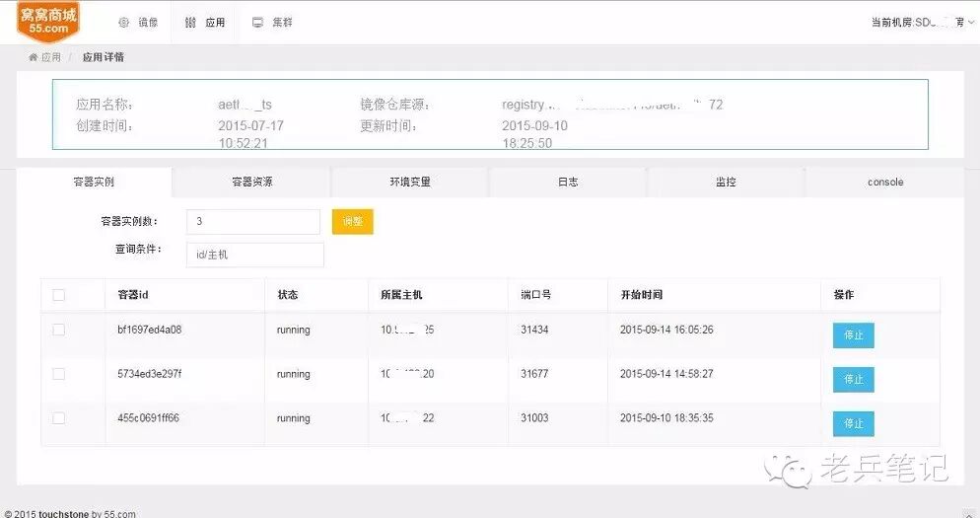
Task: Switch to the console tab
Action: (x=885, y=183)
